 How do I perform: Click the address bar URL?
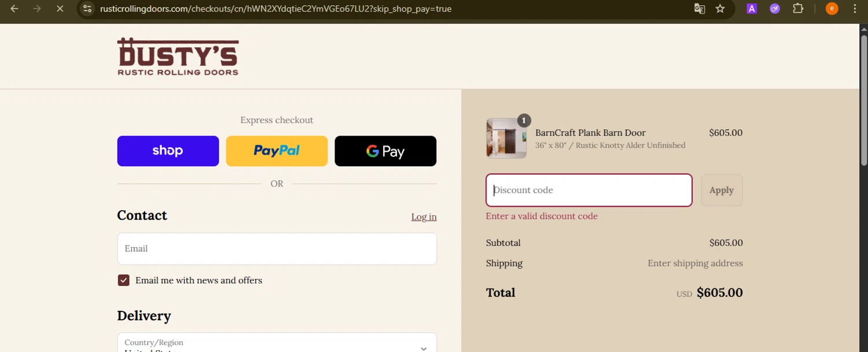(275, 9)
